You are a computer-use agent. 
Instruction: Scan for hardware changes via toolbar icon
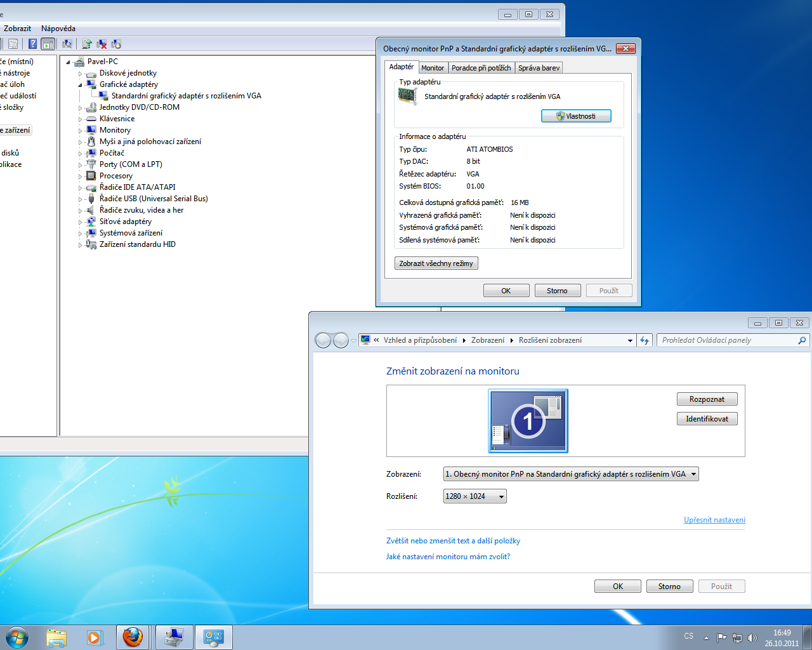(x=67, y=44)
